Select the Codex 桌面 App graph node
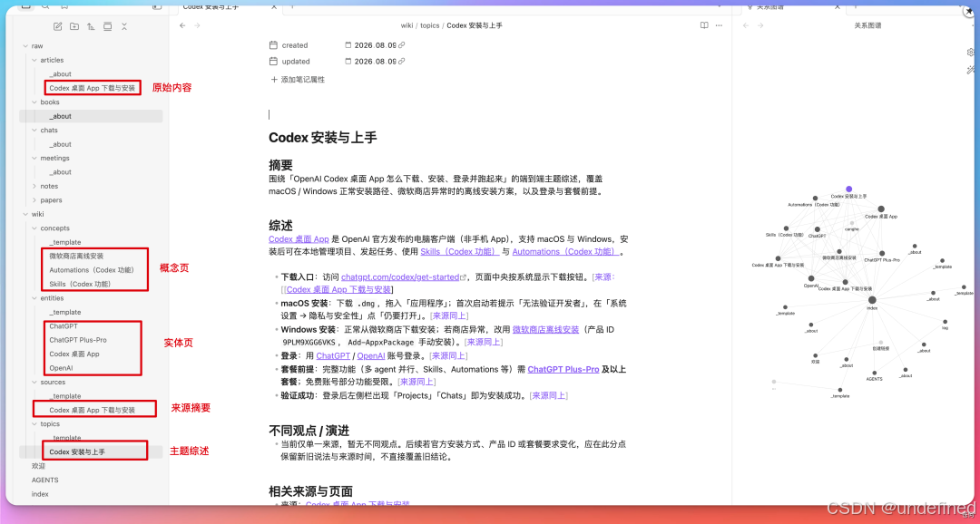980x524 pixels. click(x=880, y=209)
